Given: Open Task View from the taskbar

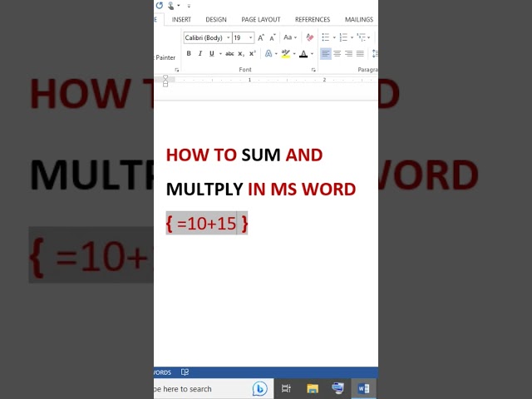Looking at the screenshot, I should [x=286, y=388].
